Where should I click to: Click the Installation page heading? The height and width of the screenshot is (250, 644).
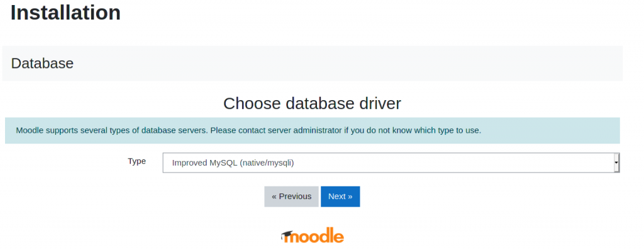[65, 13]
